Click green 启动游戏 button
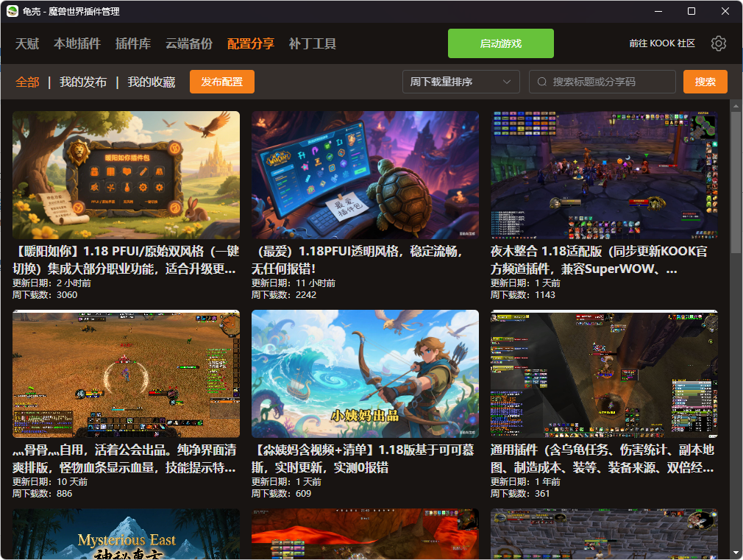The height and width of the screenshot is (560, 743). click(501, 43)
